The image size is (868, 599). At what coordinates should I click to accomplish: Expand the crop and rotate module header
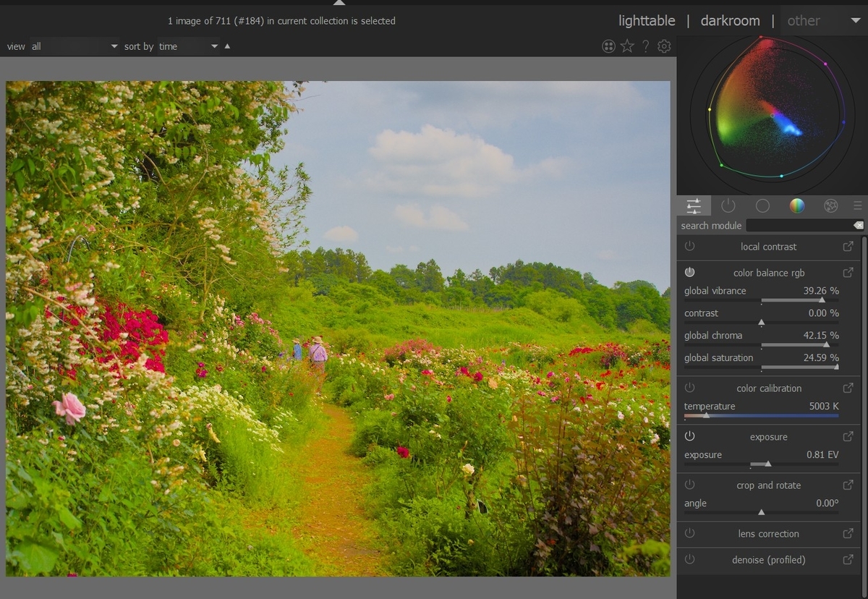pyautogui.click(x=768, y=485)
